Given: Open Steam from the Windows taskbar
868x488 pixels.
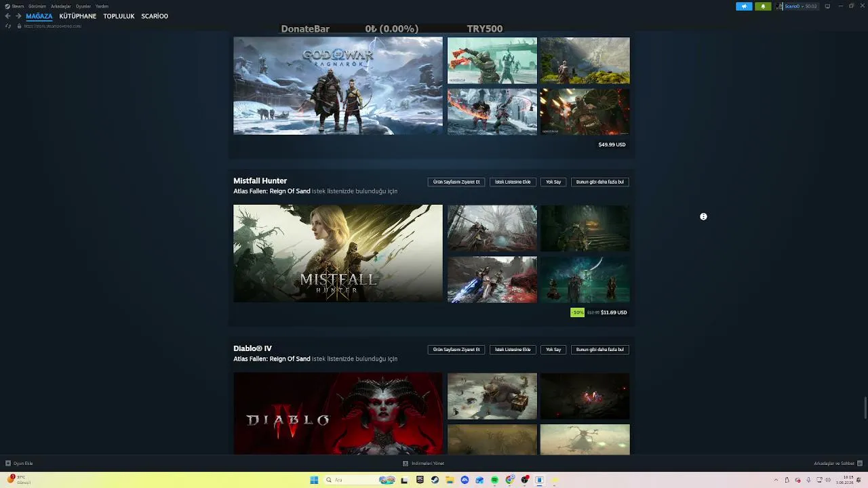Looking at the screenshot, I should click(x=435, y=480).
